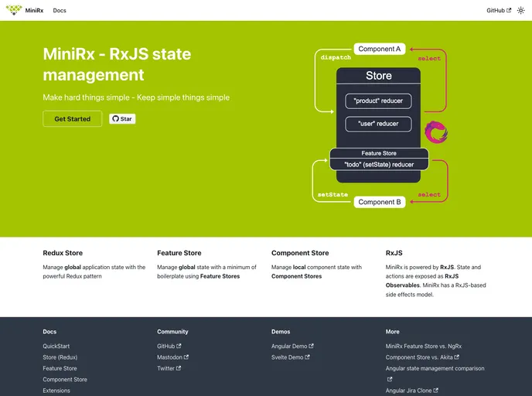Click the Community footer column title
The height and width of the screenshot is (396, 532).
coord(172,332)
